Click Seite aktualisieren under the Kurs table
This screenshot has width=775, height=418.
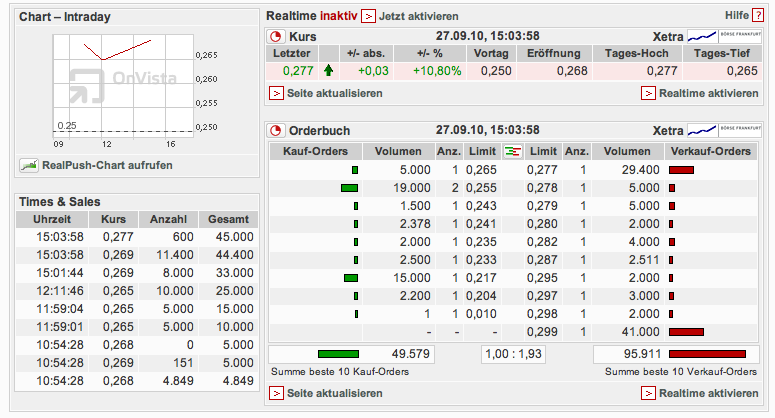(335, 93)
